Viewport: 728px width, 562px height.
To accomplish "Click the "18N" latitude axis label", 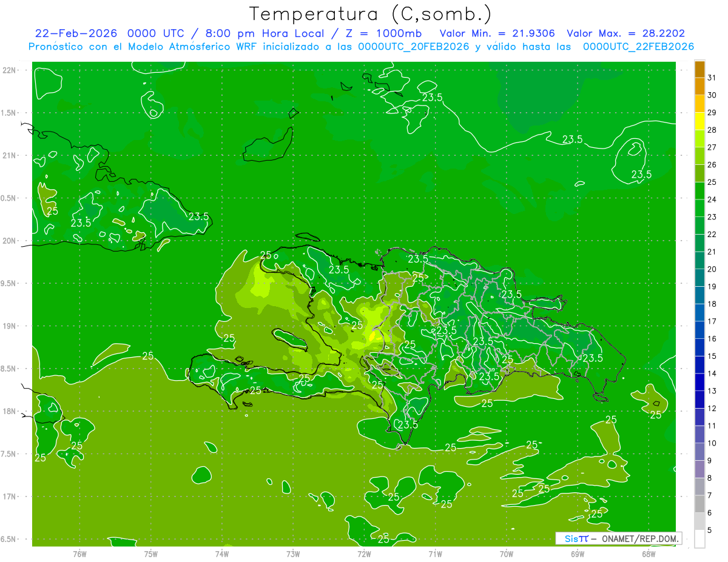I will pyautogui.click(x=10, y=412).
